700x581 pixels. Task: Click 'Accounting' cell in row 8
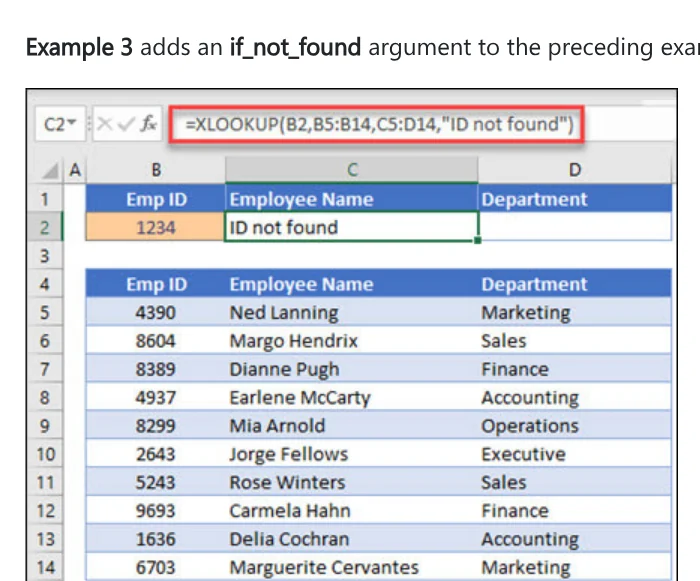click(x=575, y=397)
